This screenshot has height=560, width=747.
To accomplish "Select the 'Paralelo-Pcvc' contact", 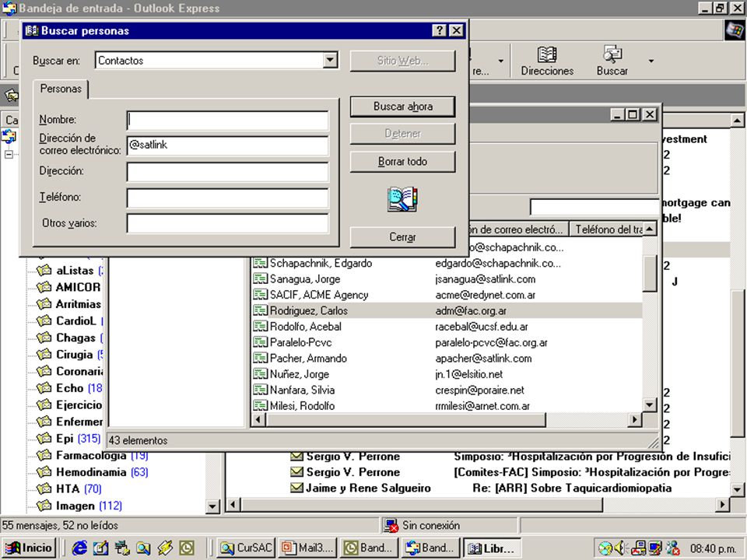I will pos(300,342).
